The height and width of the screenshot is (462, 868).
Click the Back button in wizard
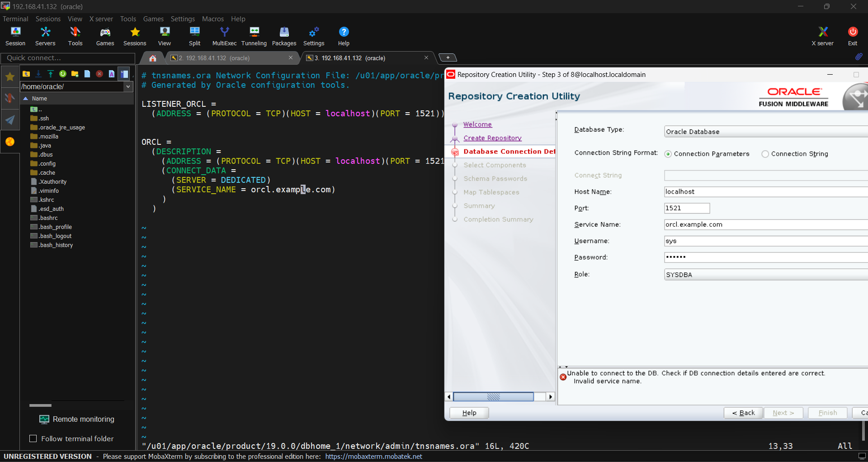click(743, 413)
